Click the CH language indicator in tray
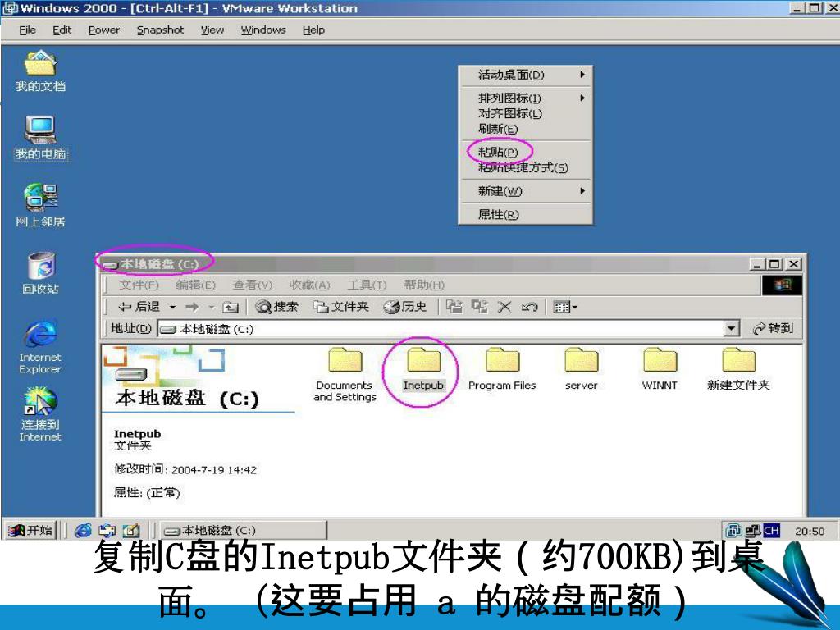Screen dimensions: 840x630 click(771, 531)
